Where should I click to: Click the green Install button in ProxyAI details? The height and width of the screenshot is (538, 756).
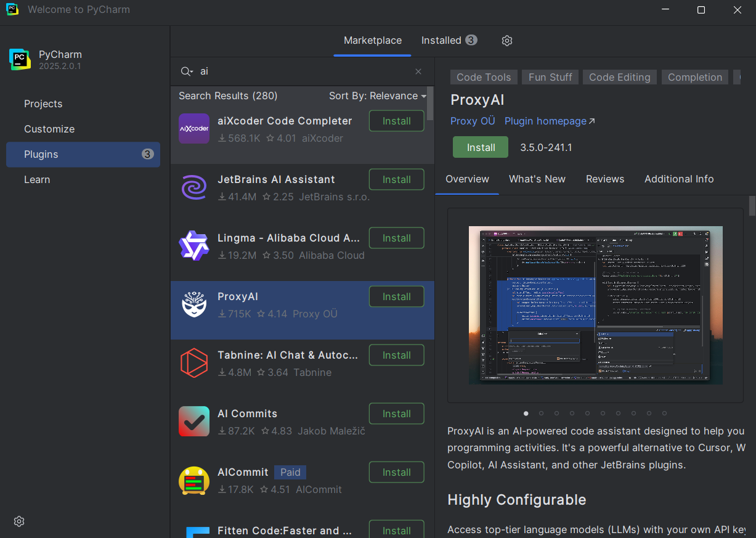tap(481, 148)
